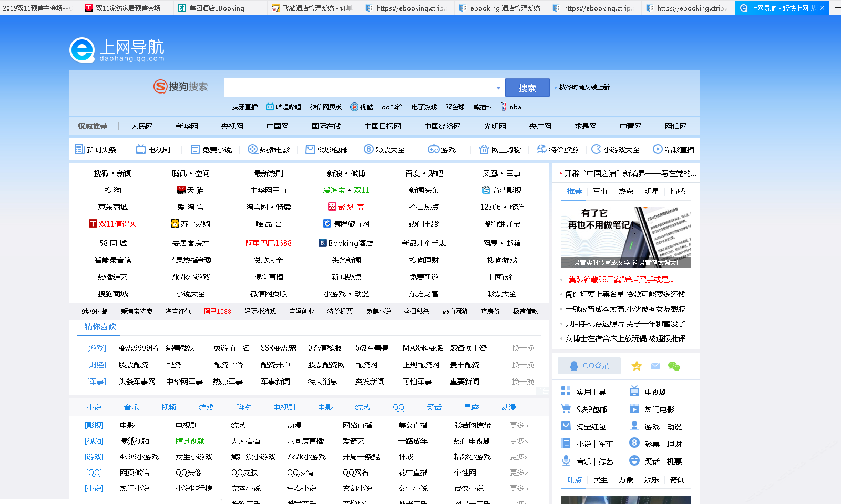Open sidebar 淘宝红包 icon
Screen dimensions: 841x504
(x=566, y=426)
